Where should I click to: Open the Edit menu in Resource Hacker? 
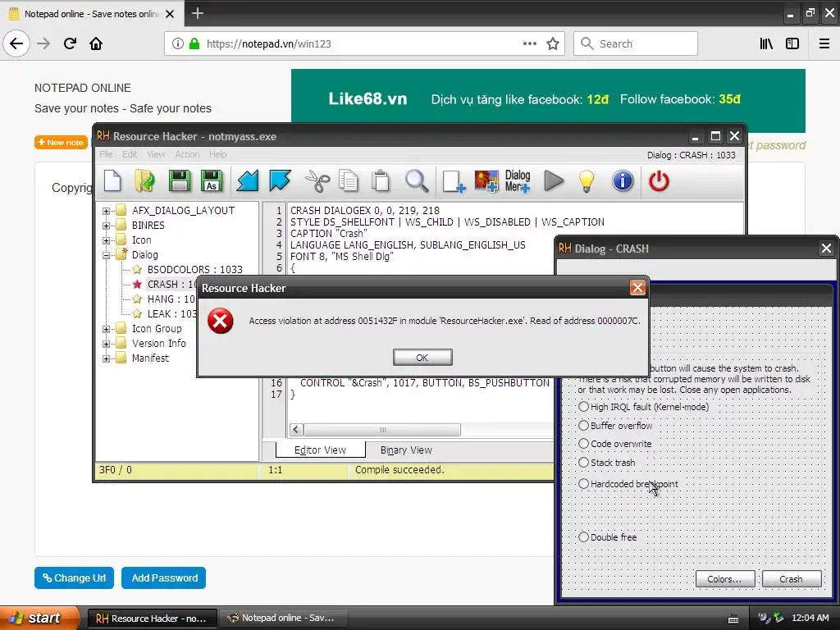(130, 154)
